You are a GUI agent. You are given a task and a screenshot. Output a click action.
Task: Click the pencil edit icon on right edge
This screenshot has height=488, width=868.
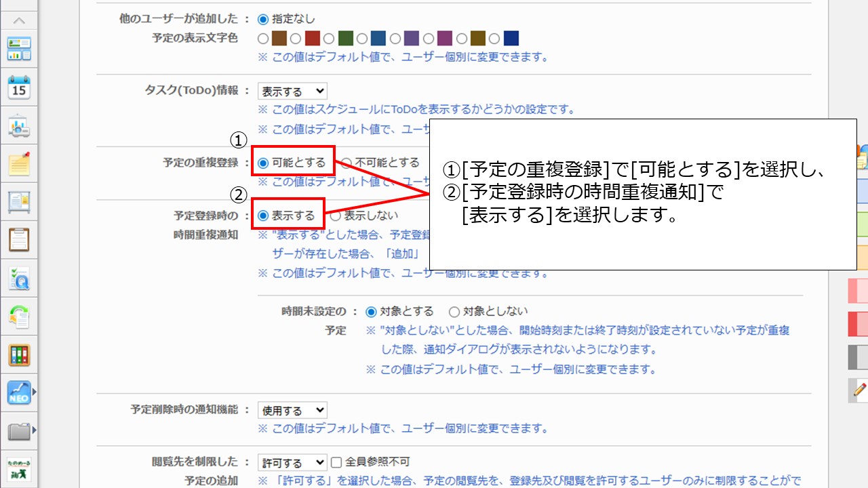[x=860, y=390]
